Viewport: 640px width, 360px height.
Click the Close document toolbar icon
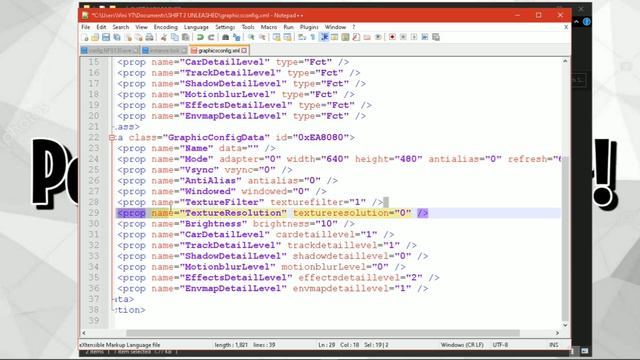tap(128, 37)
